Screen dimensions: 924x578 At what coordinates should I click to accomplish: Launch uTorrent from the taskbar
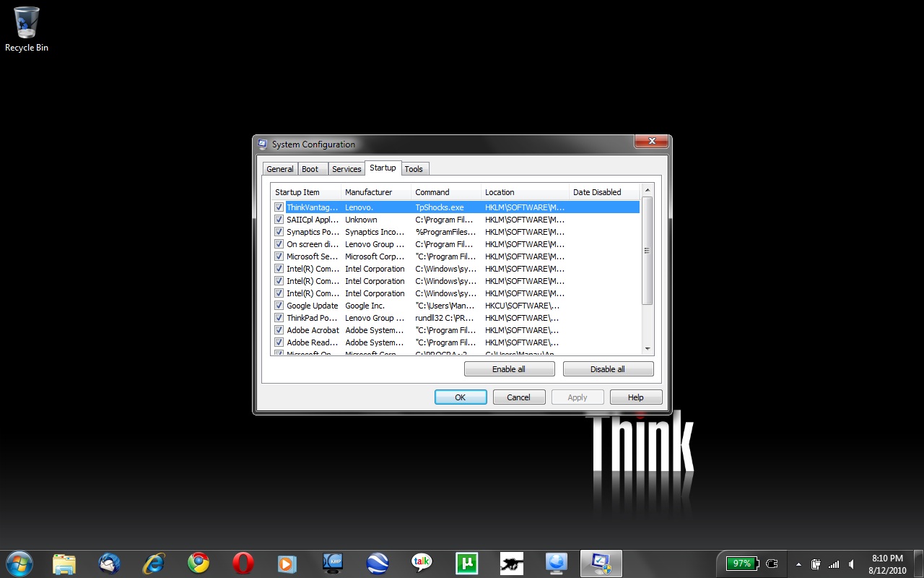[x=467, y=564]
